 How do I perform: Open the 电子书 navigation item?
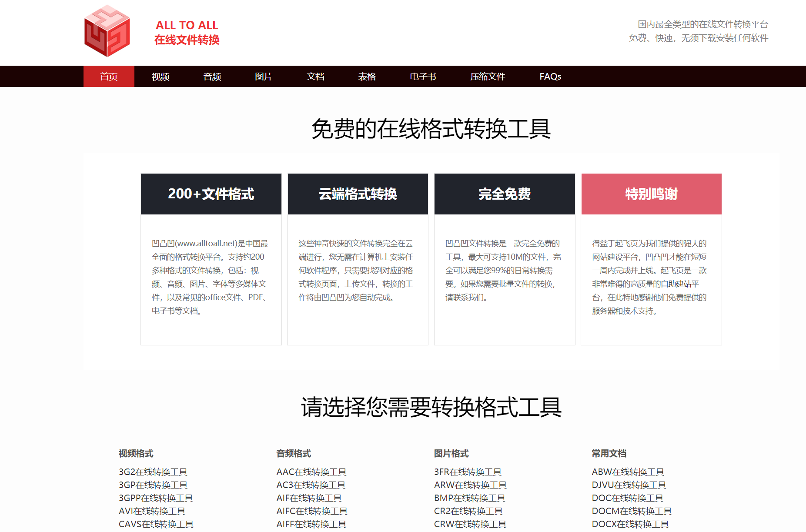click(x=423, y=77)
